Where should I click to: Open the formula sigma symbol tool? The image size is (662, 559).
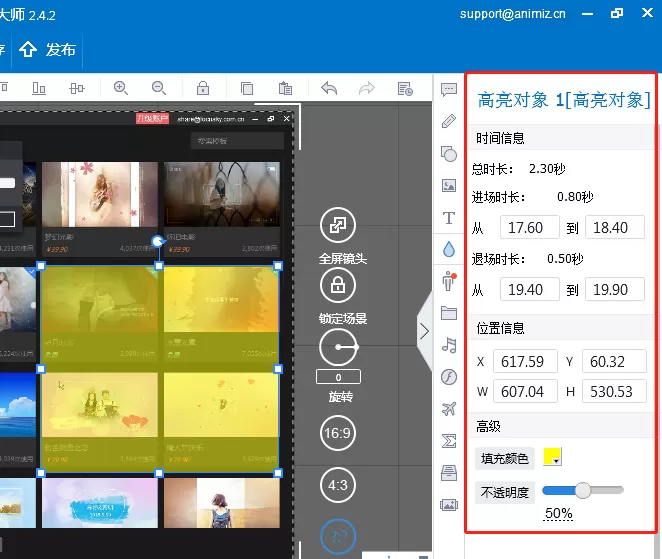point(449,441)
